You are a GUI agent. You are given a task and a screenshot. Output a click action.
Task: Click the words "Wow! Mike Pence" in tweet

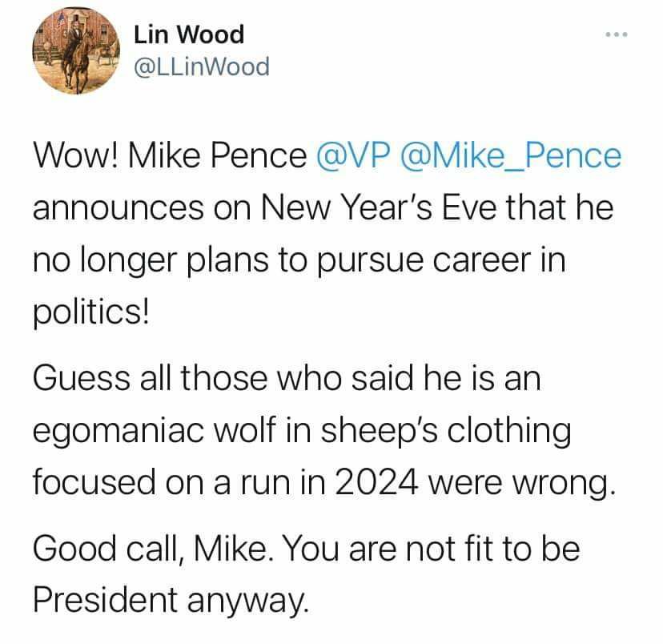pyautogui.click(x=170, y=156)
